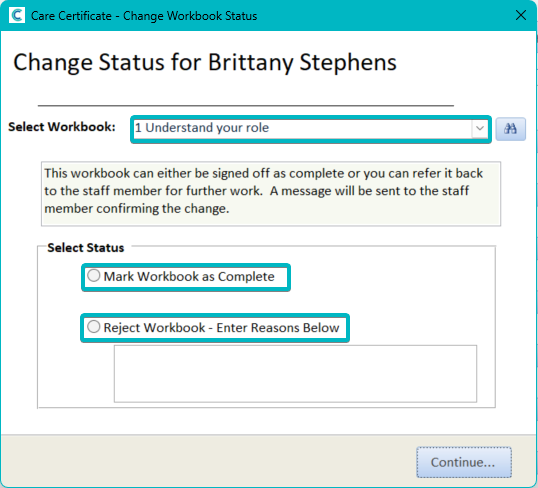This screenshot has width=538, height=488.
Task: Click the 'Care Certificate - Change Workbook Status' title text
Action: [x=144, y=16]
